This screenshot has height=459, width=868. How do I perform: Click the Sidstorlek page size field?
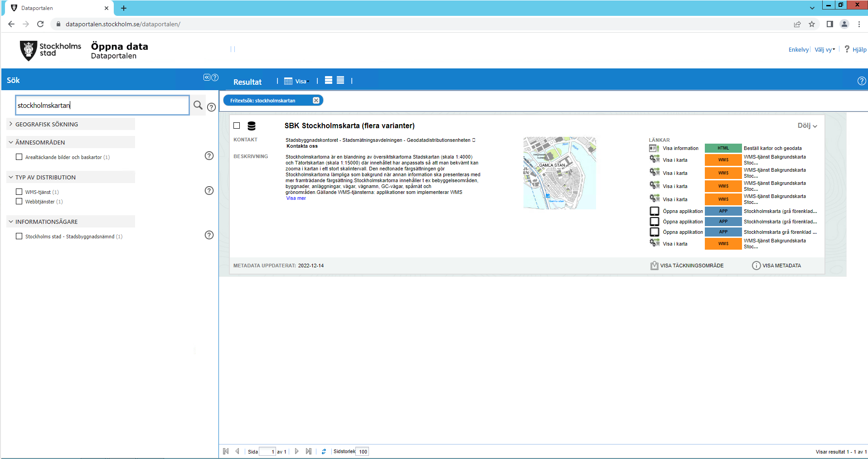pyautogui.click(x=362, y=451)
